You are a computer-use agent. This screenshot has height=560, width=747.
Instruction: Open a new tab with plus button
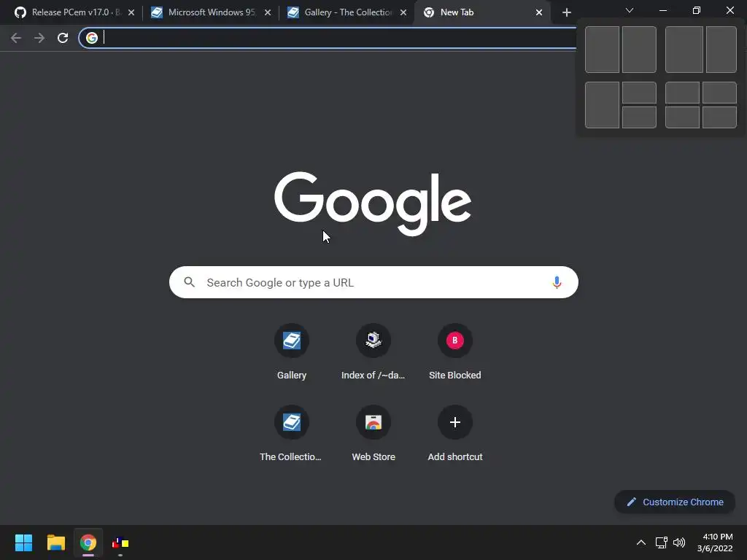(x=566, y=12)
